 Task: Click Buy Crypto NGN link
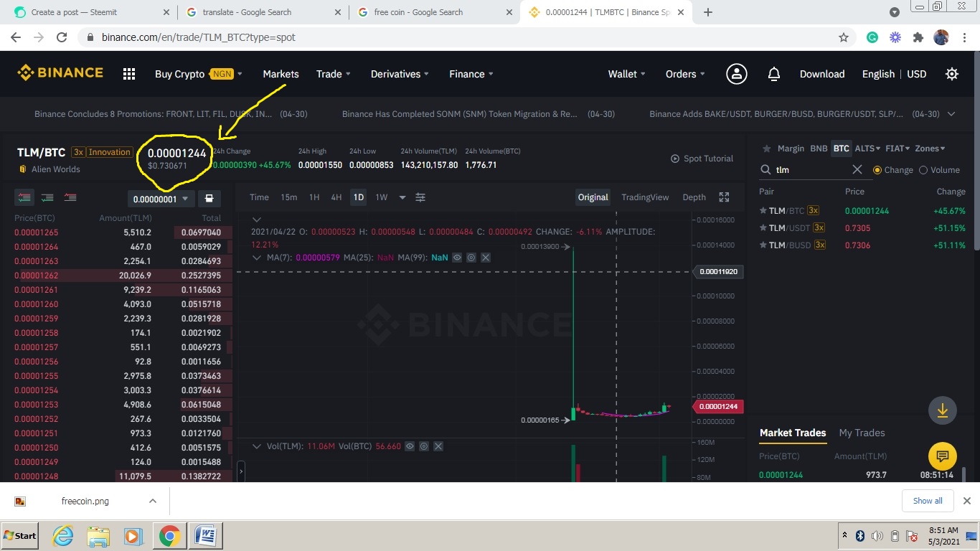199,74
